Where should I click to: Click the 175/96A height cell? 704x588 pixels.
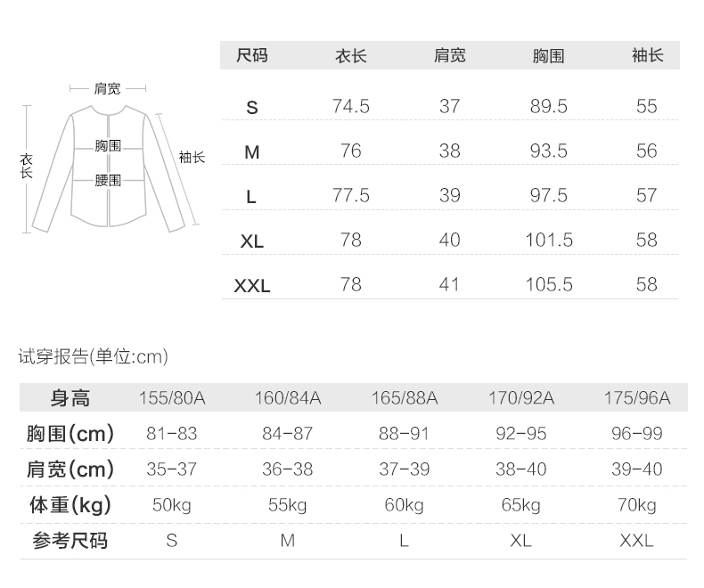(x=636, y=398)
